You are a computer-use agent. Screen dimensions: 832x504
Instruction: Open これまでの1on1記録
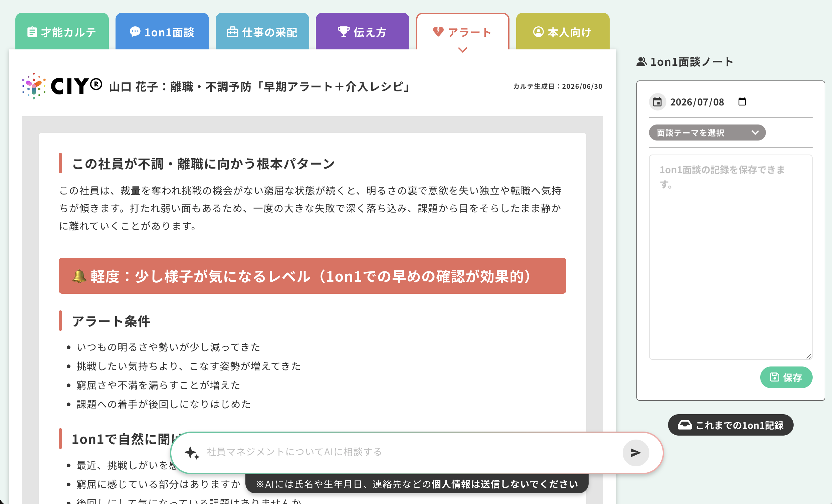pos(731,425)
